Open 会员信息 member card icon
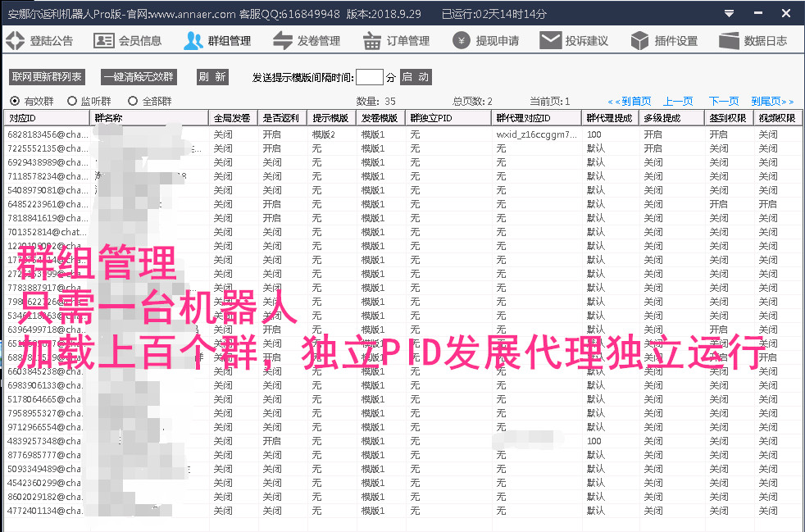 (104, 40)
